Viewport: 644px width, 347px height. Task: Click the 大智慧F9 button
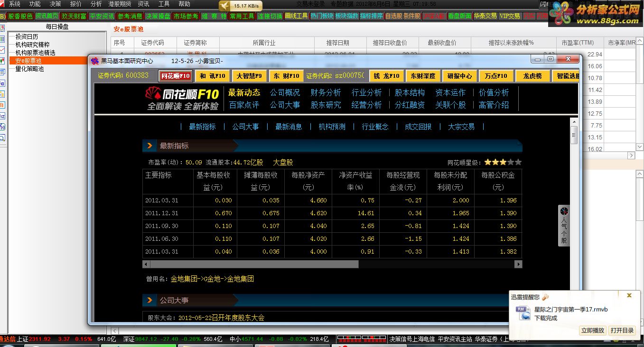pyautogui.click(x=249, y=76)
